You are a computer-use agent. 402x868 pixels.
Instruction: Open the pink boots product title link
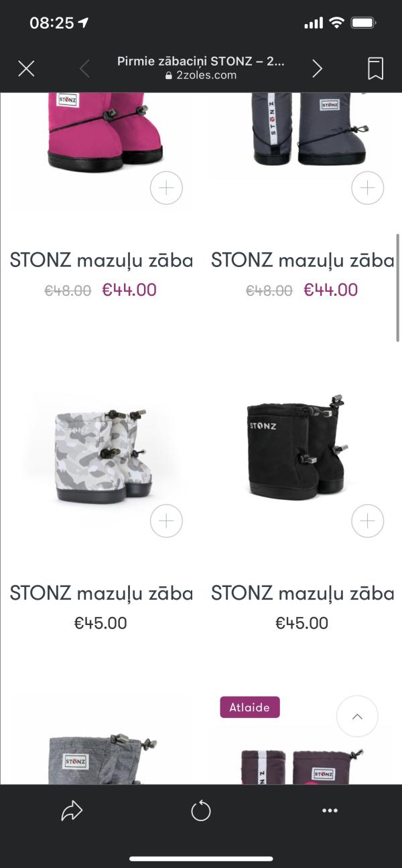[101, 260]
